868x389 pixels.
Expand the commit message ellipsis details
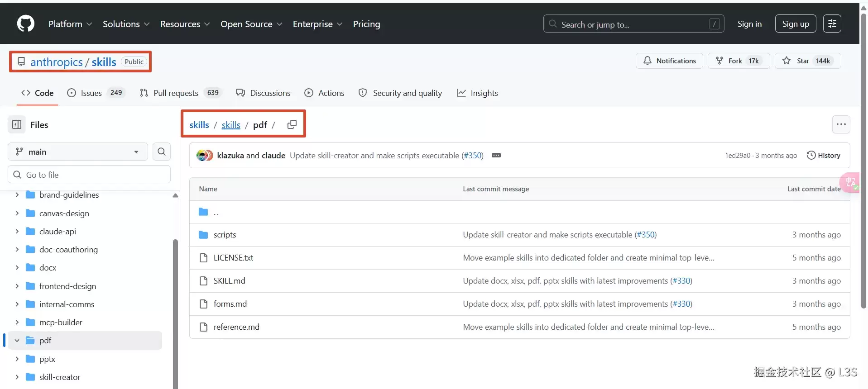(x=496, y=155)
